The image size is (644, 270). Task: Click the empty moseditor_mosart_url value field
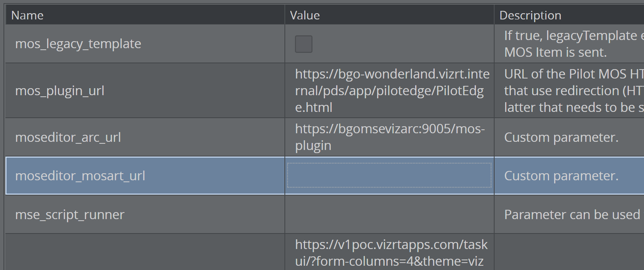(x=390, y=176)
